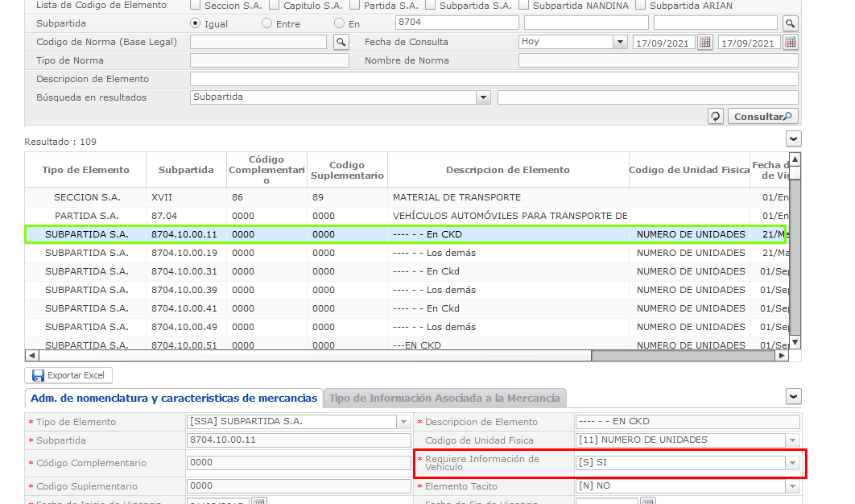
Task: Select row with subpartida 8704.10.00.11
Action: point(407,234)
